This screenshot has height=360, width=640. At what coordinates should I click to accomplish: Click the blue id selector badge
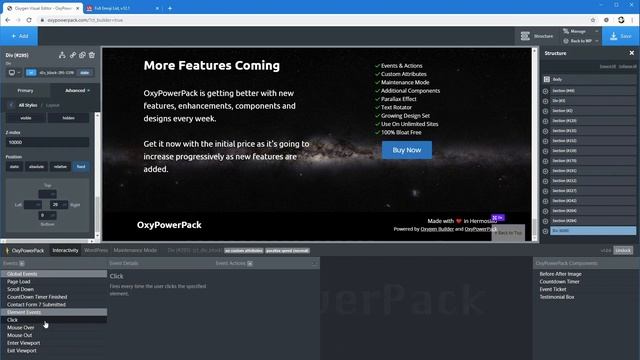tap(31, 73)
